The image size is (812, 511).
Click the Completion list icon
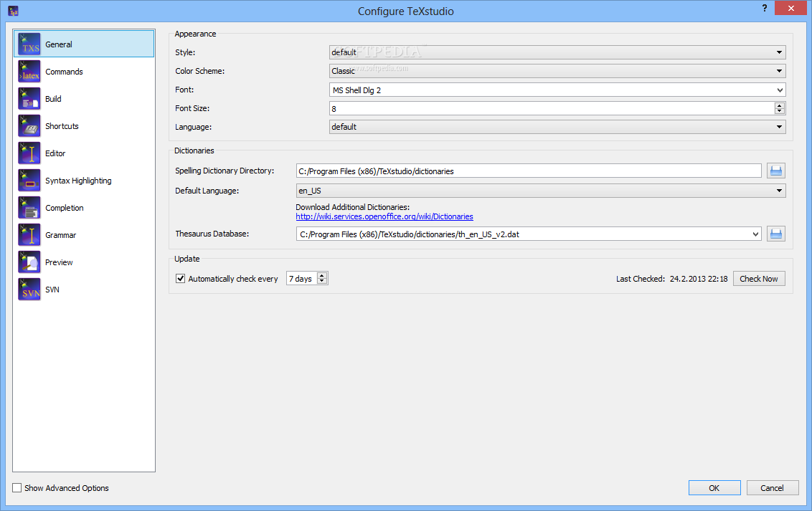click(x=29, y=208)
